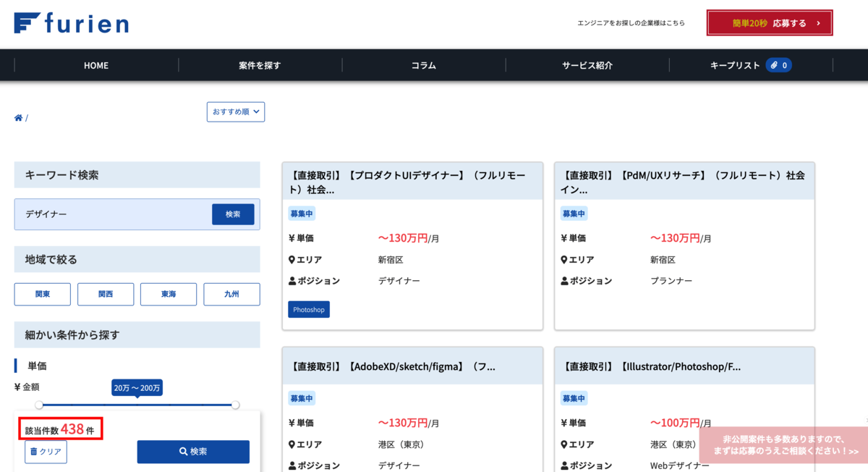868x472 pixels.
Task: Click the プランナー position text
Action: [x=671, y=281]
